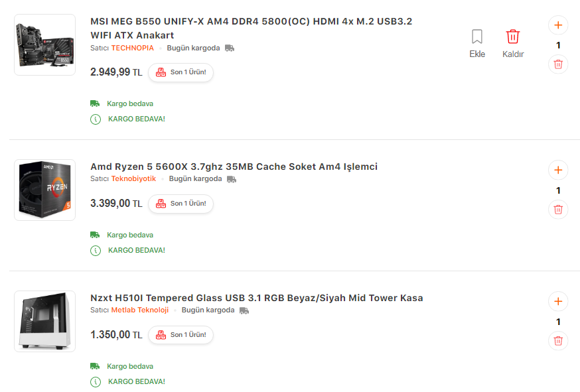Open seller Teknobiyotik's store page
Viewport: 580px width, 392px height.
133,178
